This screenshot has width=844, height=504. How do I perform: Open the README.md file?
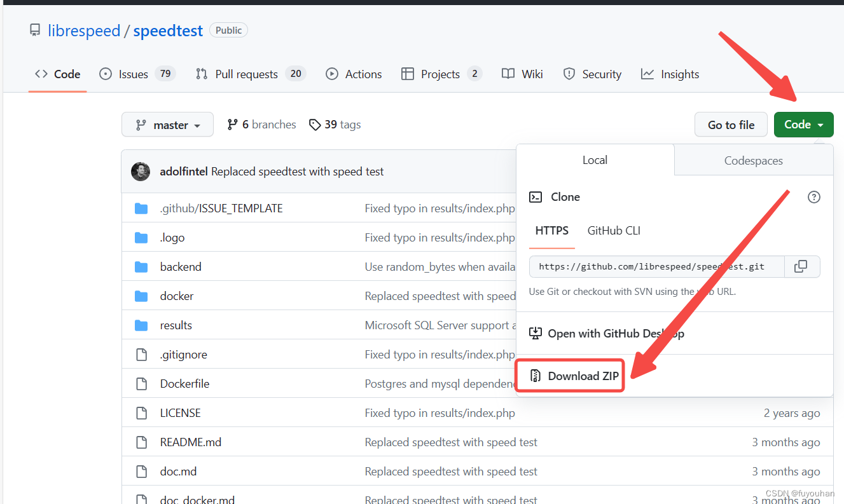191,442
